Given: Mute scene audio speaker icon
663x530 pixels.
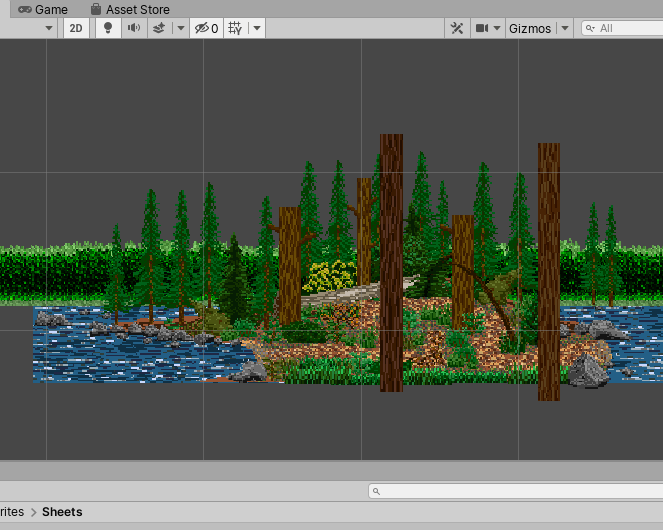Looking at the screenshot, I should 133,28.
